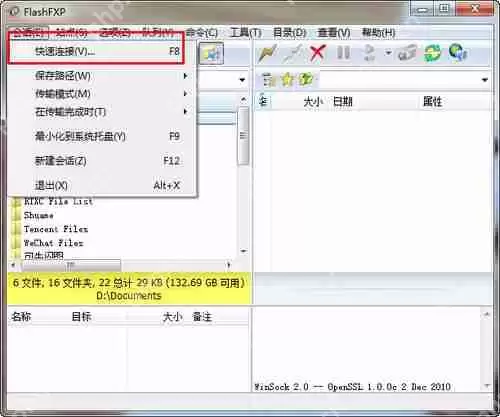Viewport: 500px width, 417px height.
Task: Click the yellow star bookmarks icon
Action: click(287, 80)
